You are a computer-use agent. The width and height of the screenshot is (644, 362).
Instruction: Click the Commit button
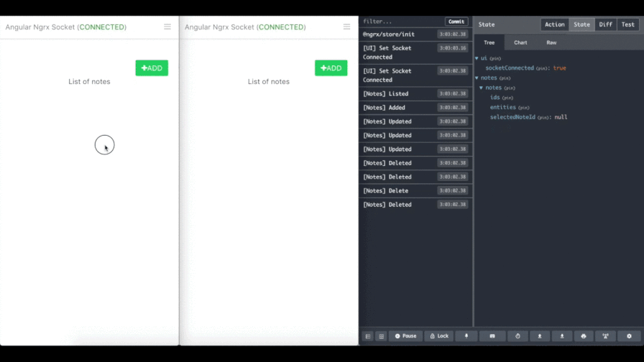click(456, 22)
